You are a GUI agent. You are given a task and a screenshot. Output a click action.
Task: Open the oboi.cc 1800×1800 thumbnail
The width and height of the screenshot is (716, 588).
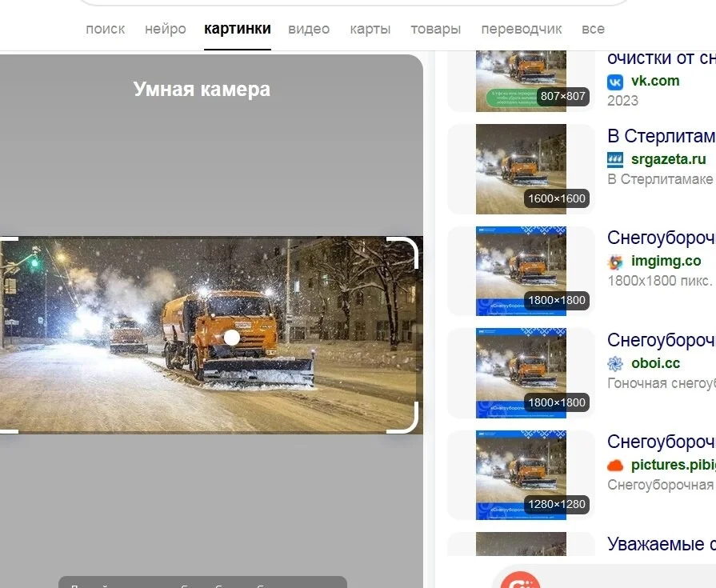pos(521,373)
